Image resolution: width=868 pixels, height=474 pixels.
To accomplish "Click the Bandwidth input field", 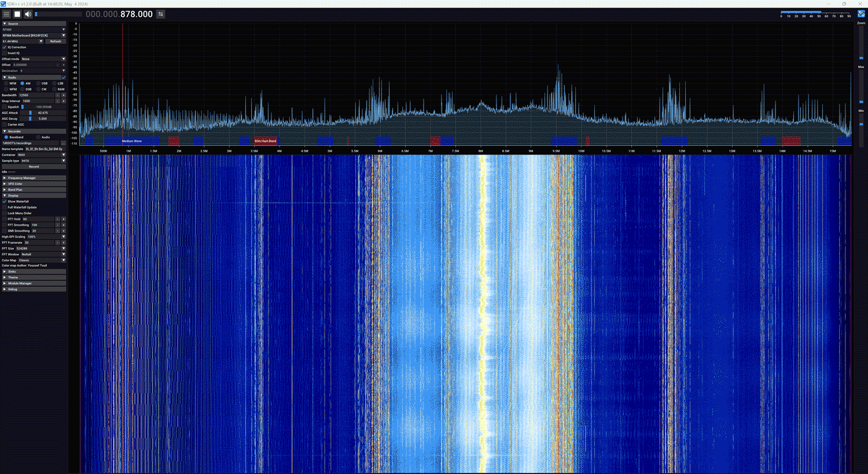I will coord(36,95).
